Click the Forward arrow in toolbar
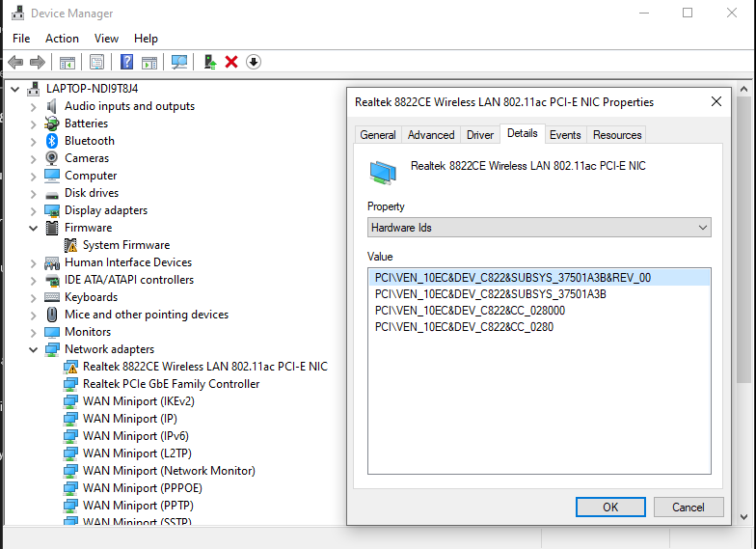Image resolution: width=756 pixels, height=549 pixels. click(38, 62)
